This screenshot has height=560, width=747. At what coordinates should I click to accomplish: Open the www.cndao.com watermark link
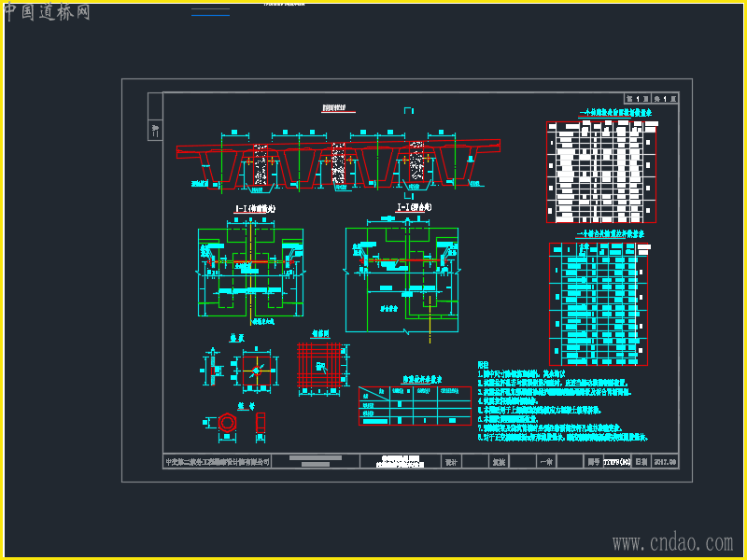(x=672, y=542)
